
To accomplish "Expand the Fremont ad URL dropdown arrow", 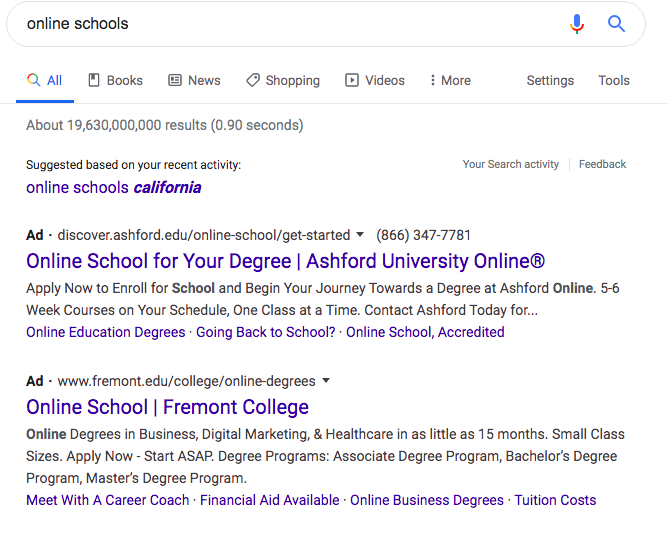I will pyautogui.click(x=326, y=381).
